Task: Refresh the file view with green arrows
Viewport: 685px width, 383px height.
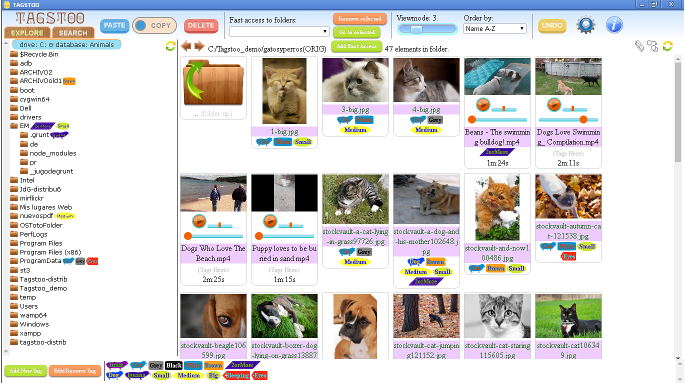Action: 667,46
